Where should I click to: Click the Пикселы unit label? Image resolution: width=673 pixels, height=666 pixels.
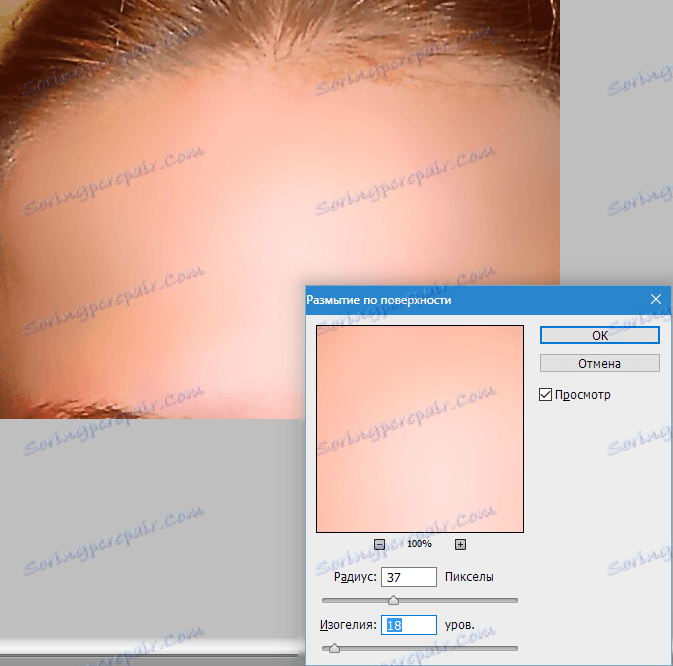pos(469,577)
